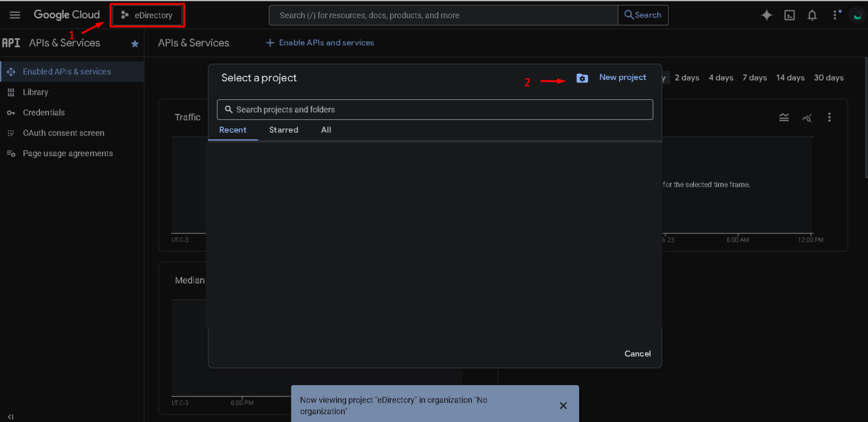Select Enabled APIs & services in sidebar

(x=72, y=71)
